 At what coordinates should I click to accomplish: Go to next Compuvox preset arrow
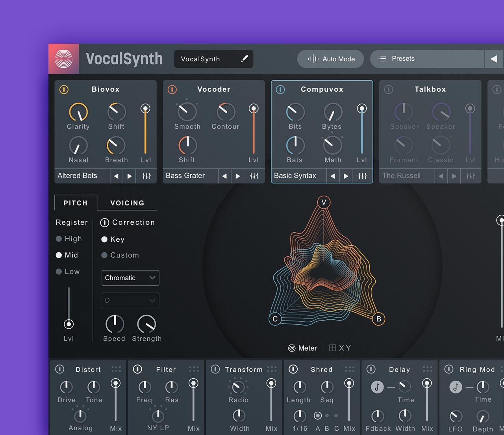point(346,176)
